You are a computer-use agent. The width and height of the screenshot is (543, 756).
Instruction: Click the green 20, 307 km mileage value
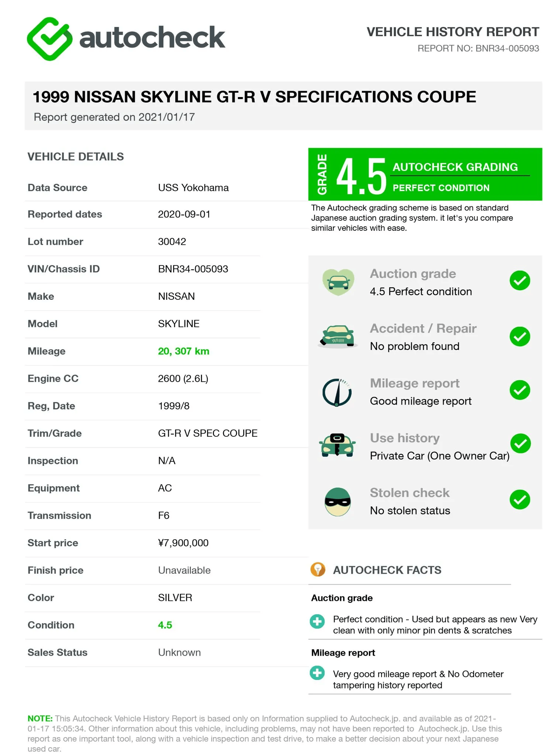183,351
